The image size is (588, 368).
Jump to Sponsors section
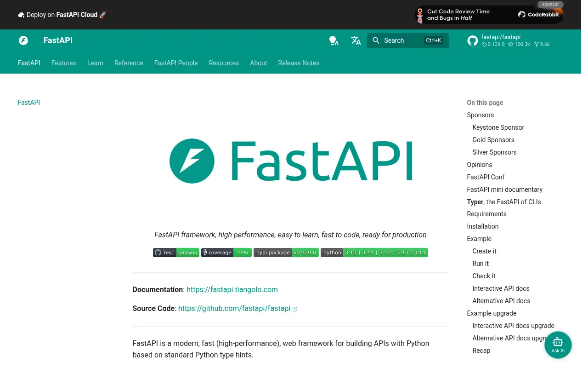point(481,115)
